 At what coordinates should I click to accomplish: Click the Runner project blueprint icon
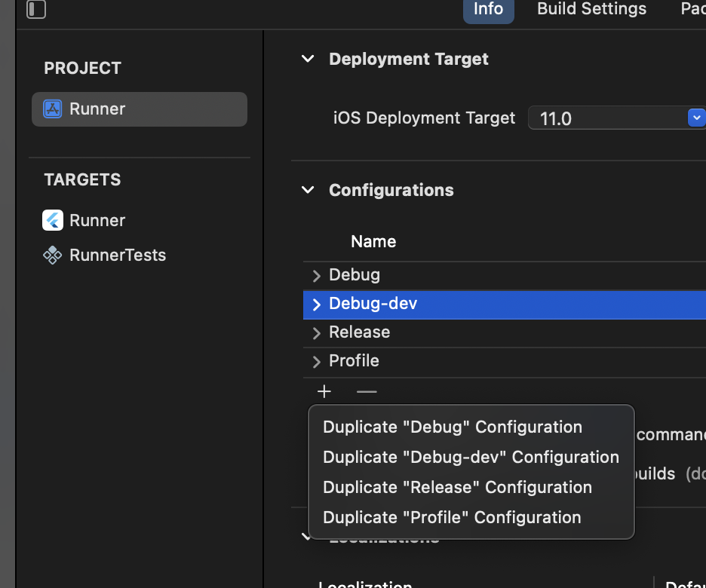click(x=52, y=109)
